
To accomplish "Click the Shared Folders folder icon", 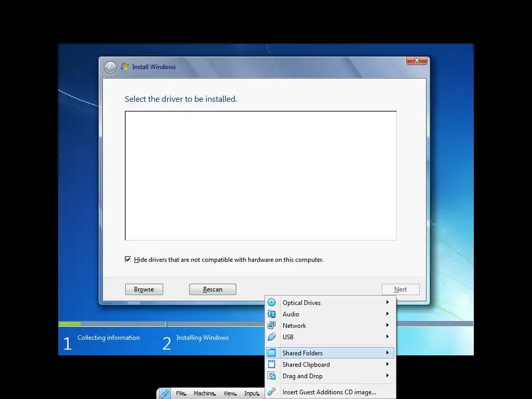I will 271,353.
